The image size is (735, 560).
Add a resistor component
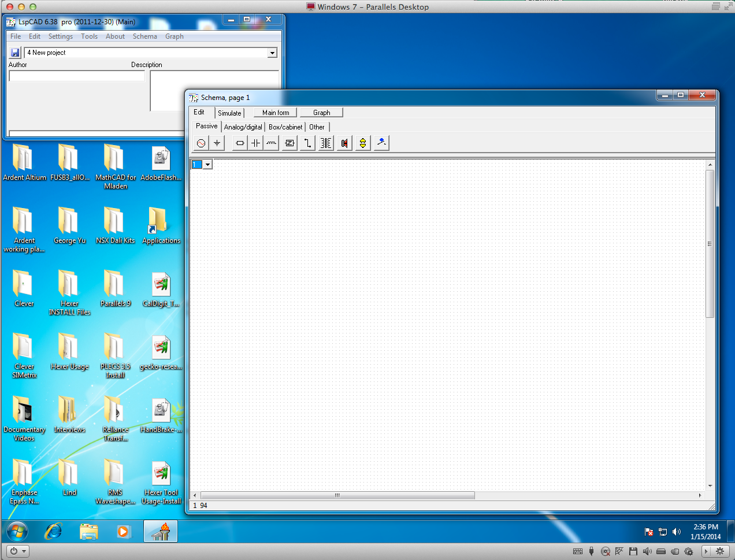[x=240, y=143]
